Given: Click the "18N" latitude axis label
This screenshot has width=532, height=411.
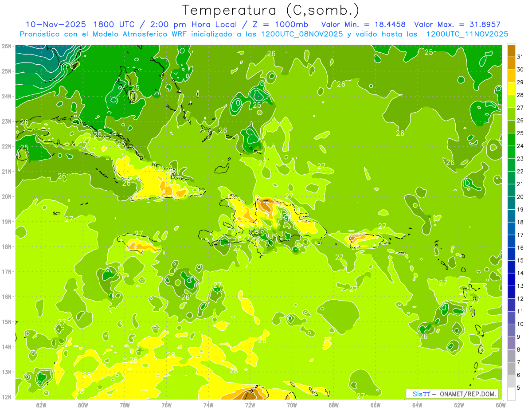Looking at the screenshot, I should [6, 247].
